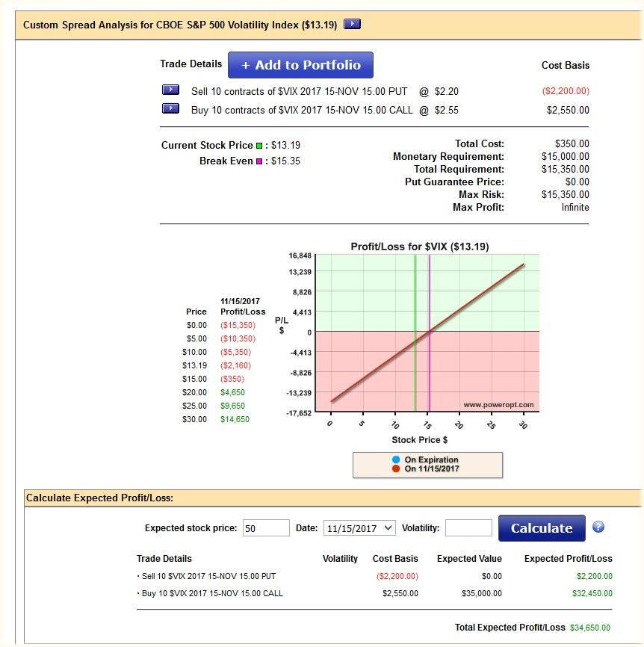Click the Calculate Expected Profit/Loss header
The width and height of the screenshot is (644, 647).
[x=99, y=498]
